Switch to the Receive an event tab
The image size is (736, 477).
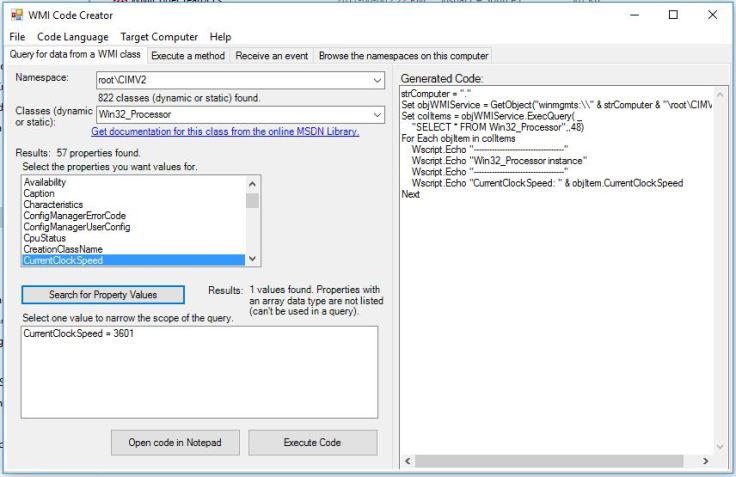point(272,56)
